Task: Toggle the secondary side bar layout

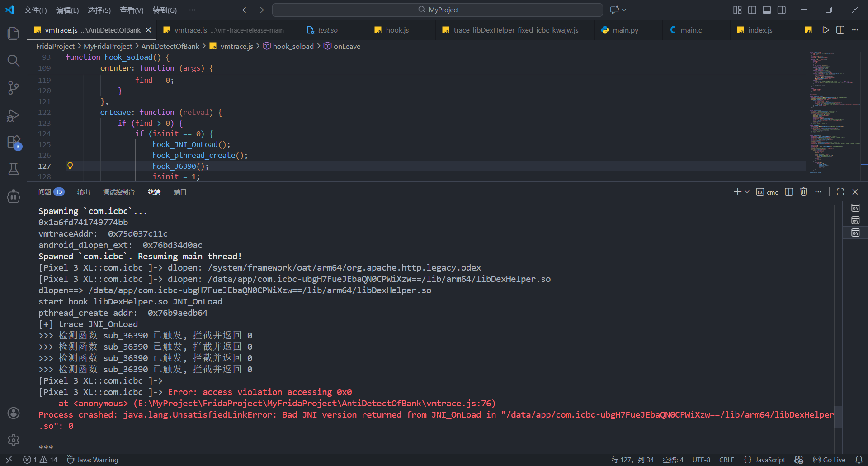Action: (x=782, y=10)
